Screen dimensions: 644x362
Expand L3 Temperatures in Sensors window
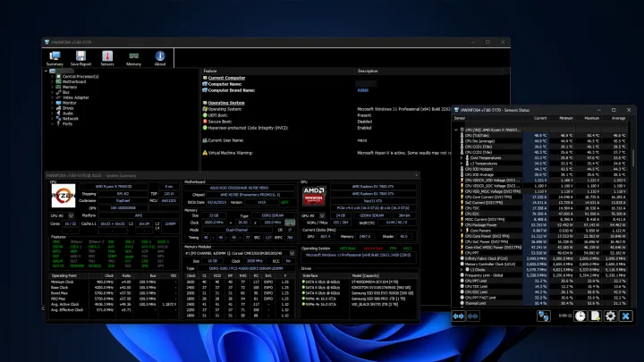[x=462, y=164]
